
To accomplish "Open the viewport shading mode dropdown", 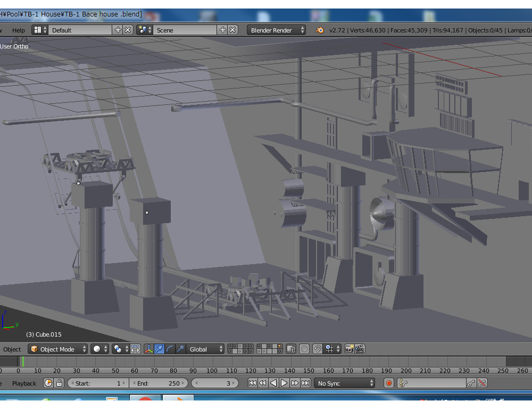I will pyautogui.click(x=100, y=349).
